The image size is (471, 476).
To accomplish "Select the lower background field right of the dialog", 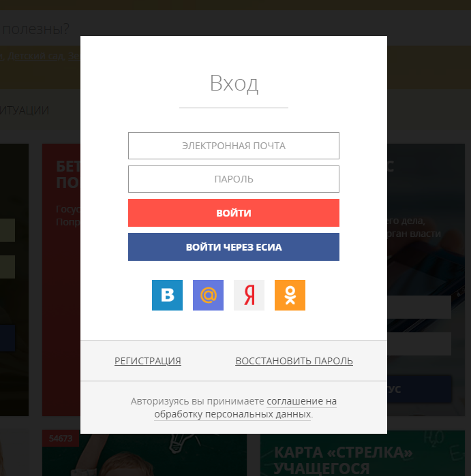I will [419, 344].
